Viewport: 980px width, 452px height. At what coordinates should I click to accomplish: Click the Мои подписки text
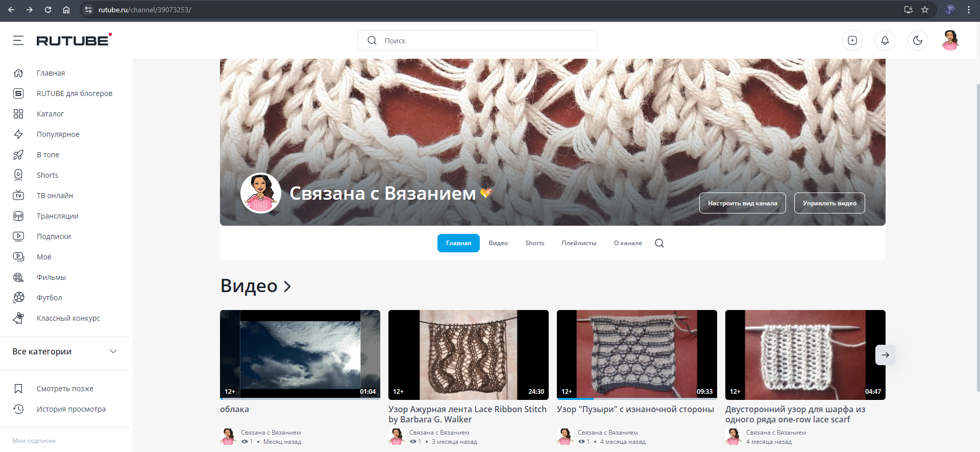pyautogui.click(x=34, y=441)
